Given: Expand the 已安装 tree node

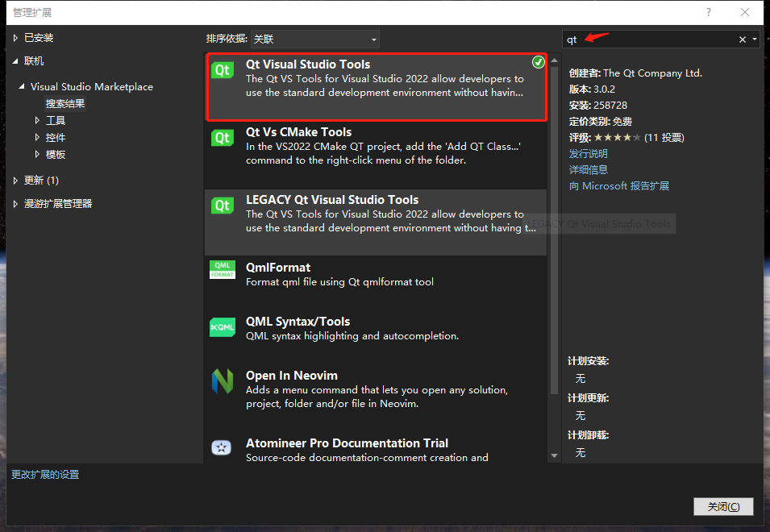Looking at the screenshot, I should click(x=15, y=38).
